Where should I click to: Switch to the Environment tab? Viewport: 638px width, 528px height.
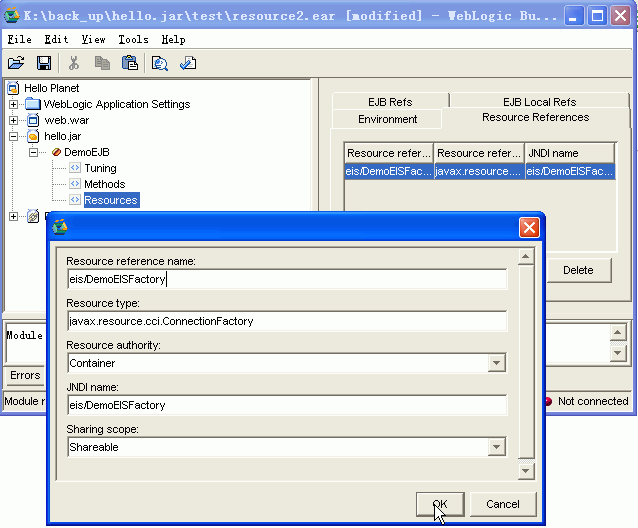(x=387, y=119)
